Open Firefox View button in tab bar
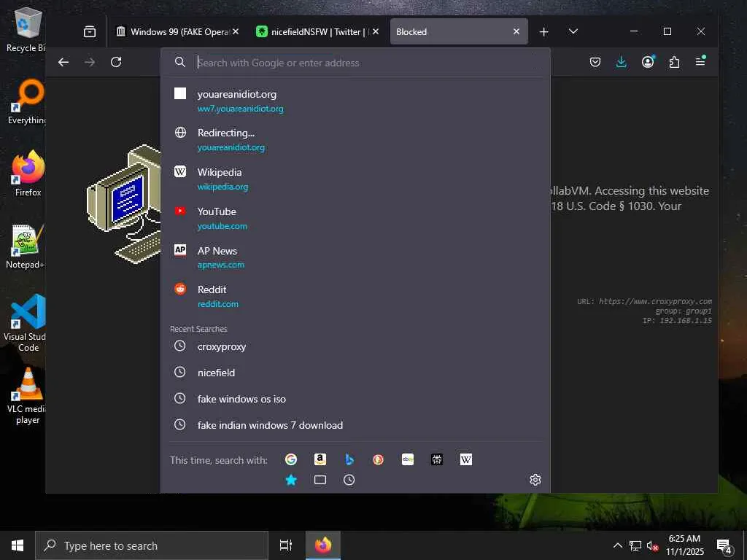 click(90, 32)
